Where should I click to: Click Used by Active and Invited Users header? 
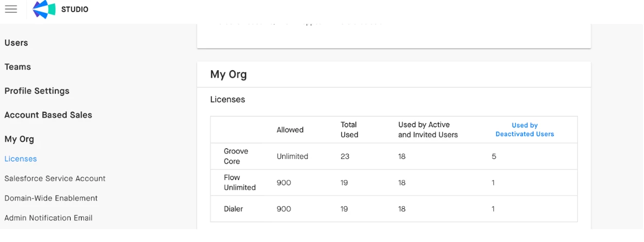(428, 129)
